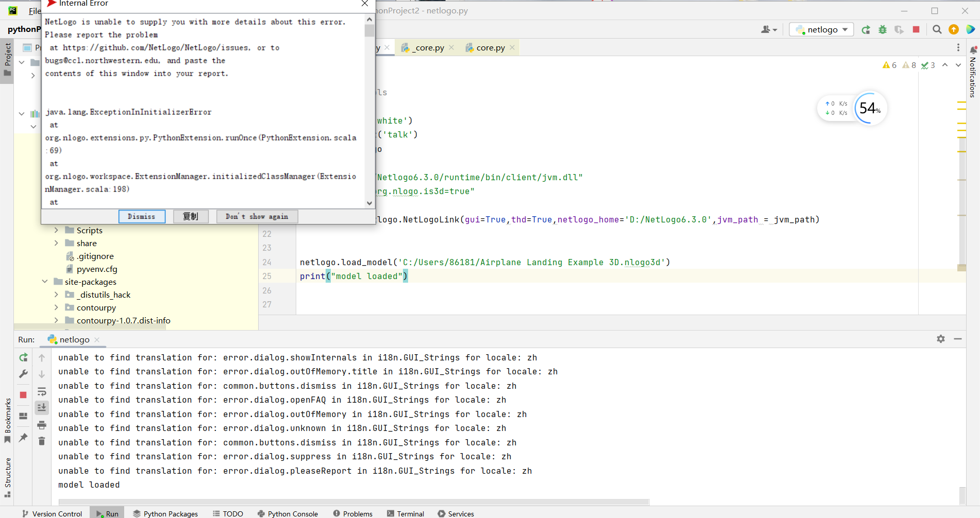Start debugging with the bug icon
This screenshot has height=518, width=980.
(x=883, y=30)
